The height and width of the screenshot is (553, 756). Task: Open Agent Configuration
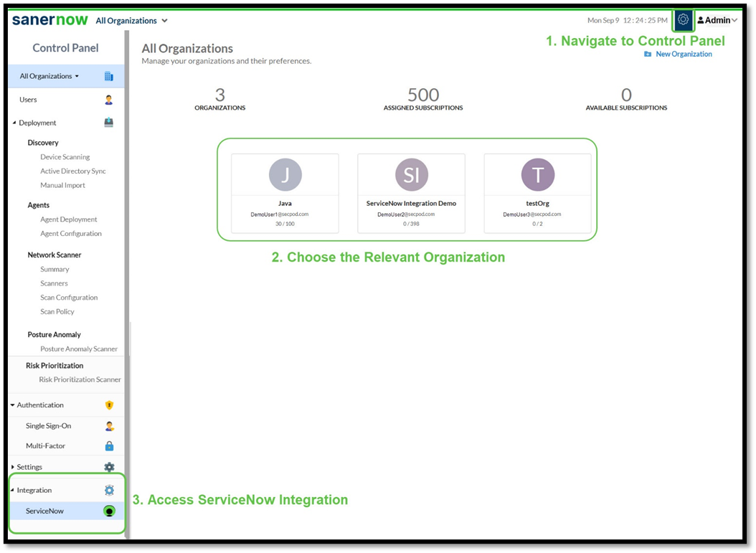pyautogui.click(x=71, y=233)
